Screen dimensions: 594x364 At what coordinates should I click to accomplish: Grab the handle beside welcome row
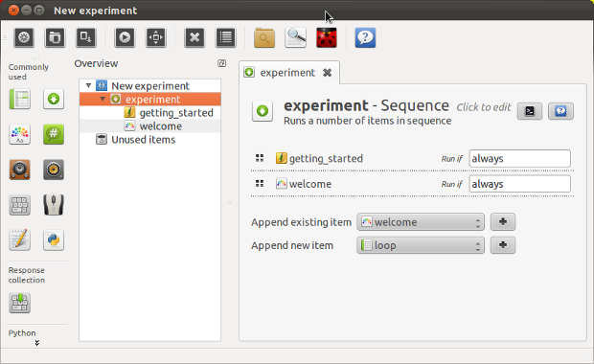(x=260, y=184)
